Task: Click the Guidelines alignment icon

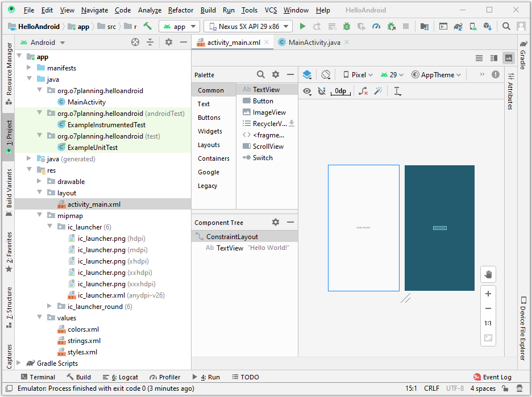Action: pos(397,91)
